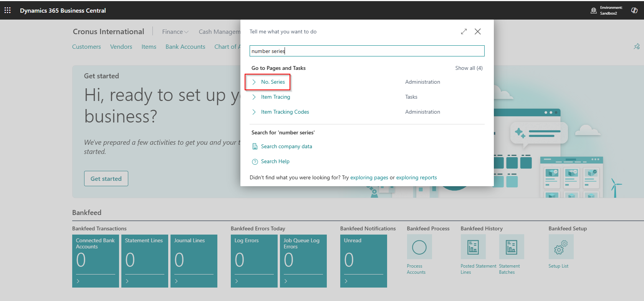
Task: Click the pin icon at right edge
Action: pos(637,46)
